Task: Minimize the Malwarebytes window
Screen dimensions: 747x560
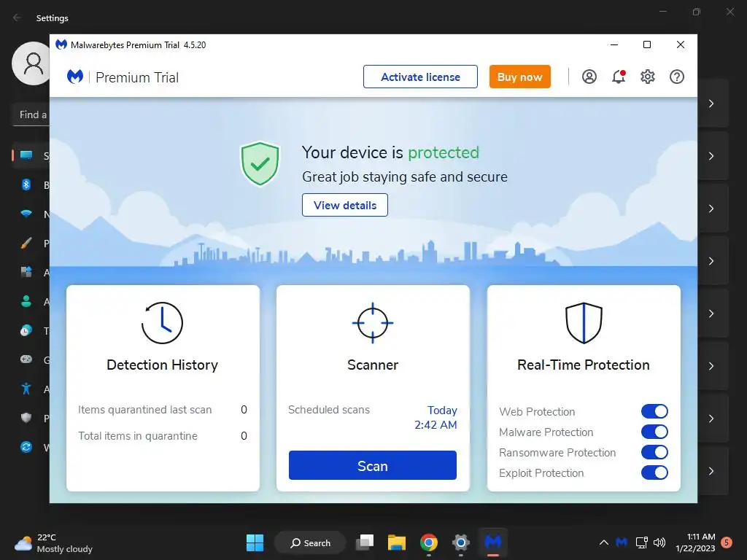Action: coord(614,44)
